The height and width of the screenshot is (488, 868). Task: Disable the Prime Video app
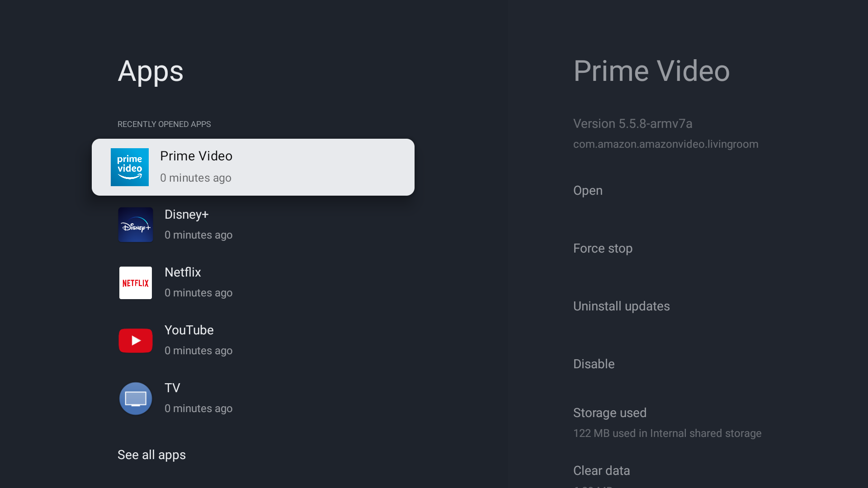tap(594, 364)
